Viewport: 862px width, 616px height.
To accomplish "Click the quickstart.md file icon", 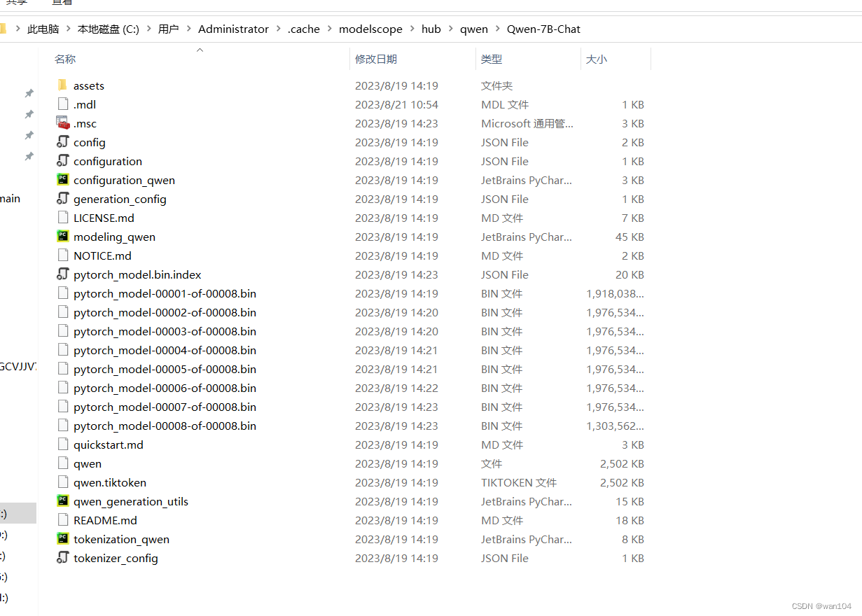I will (x=62, y=444).
